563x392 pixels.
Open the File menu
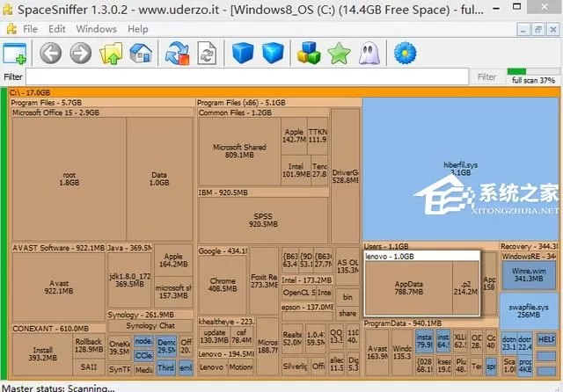(x=30, y=29)
